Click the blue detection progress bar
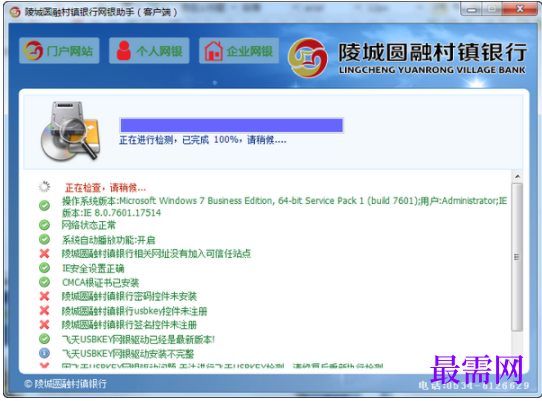542x401 pixels. pyautogui.click(x=232, y=125)
